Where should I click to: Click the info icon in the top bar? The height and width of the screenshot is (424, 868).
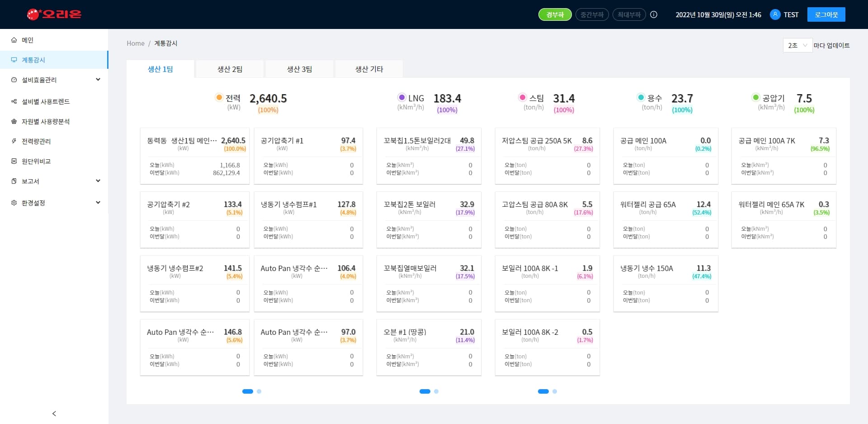point(653,14)
